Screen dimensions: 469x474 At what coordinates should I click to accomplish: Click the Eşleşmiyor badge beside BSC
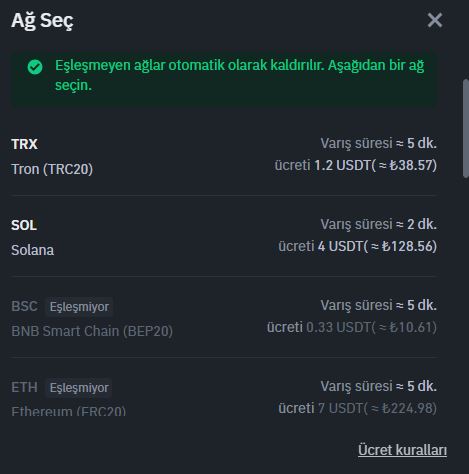coord(79,306)
